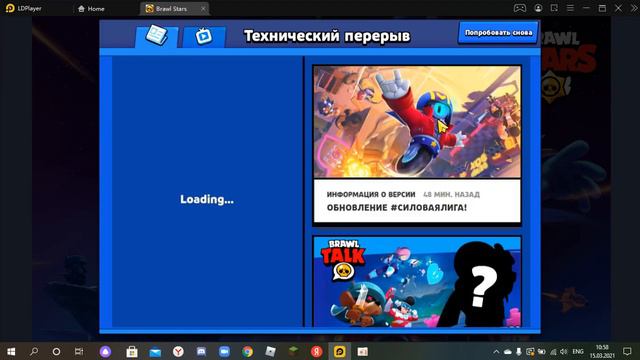Open the LDPlayer hamburger menu
Screen dimensions: 640x360
click(570, 8)
